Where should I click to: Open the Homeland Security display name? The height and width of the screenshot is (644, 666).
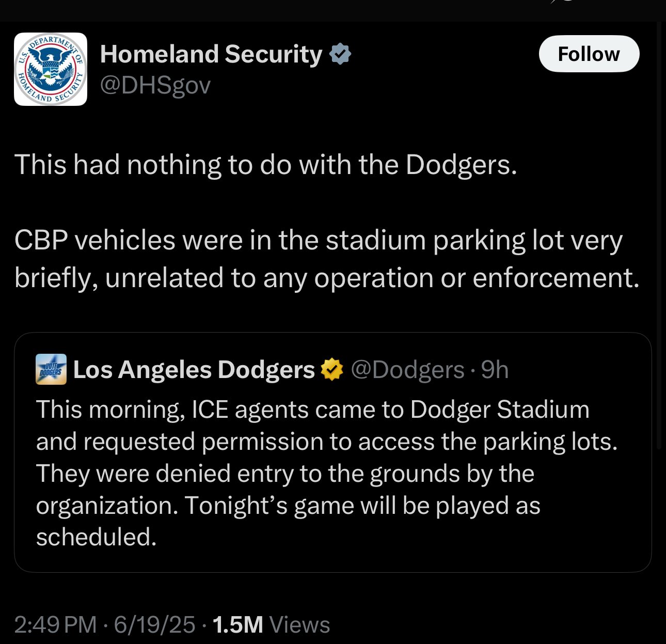[211, 54]
